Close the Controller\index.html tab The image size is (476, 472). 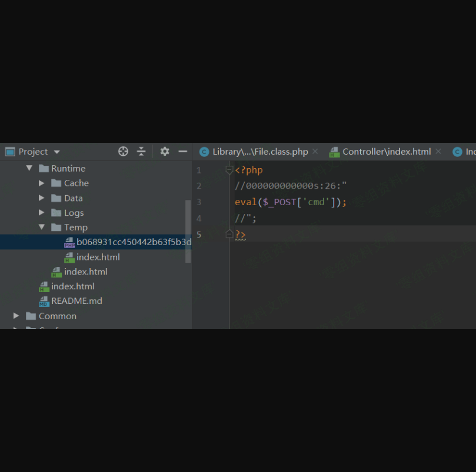(x=438, y=152)
